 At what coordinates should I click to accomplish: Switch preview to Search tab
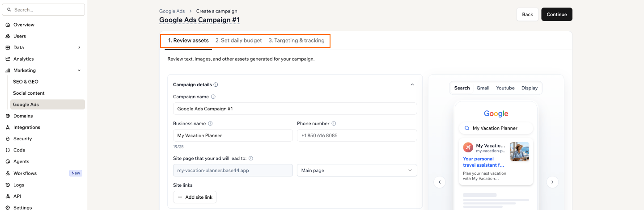(x=462, y=88)
